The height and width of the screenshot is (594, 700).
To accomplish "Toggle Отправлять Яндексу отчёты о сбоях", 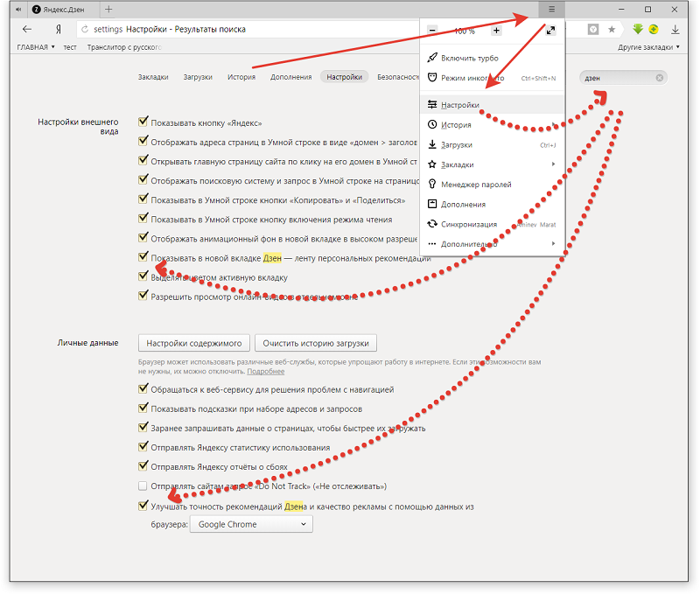I will pyautogui.click(x=143, y=465).
